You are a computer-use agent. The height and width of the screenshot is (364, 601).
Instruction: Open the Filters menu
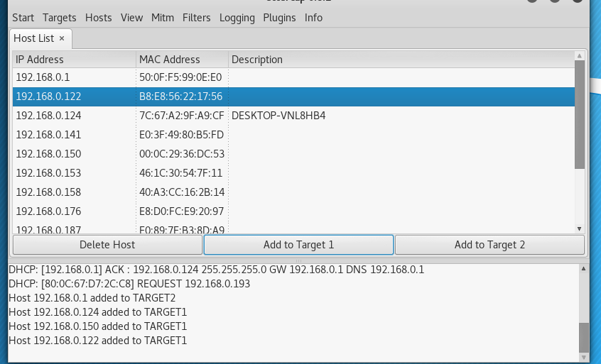click(197, 18)
